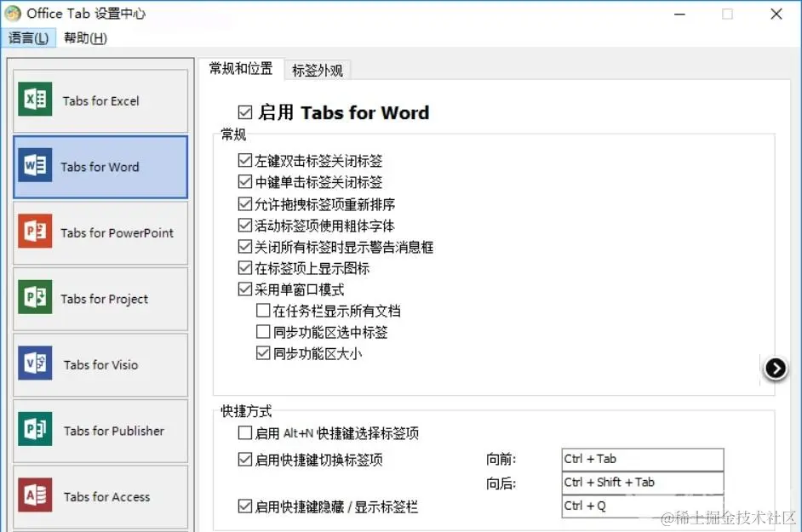
Task: Open Tabs for PowerPoint settings label
Action: [x=117, y=232]
